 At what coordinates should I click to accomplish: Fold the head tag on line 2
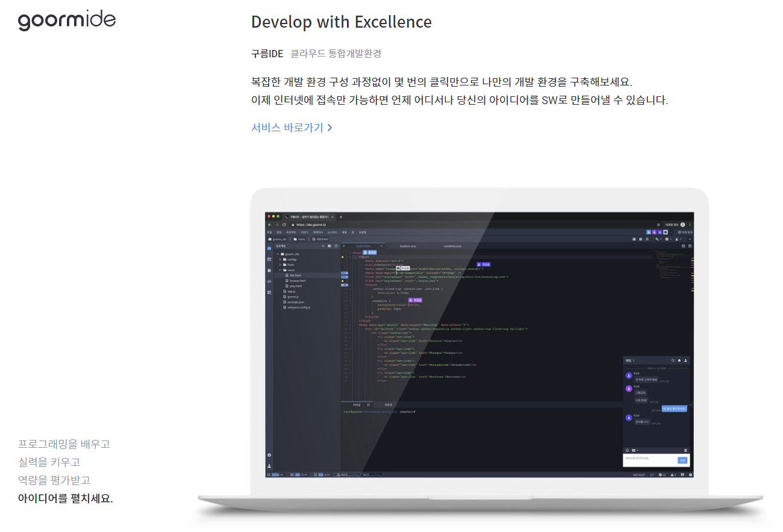[x=350, y=257]
